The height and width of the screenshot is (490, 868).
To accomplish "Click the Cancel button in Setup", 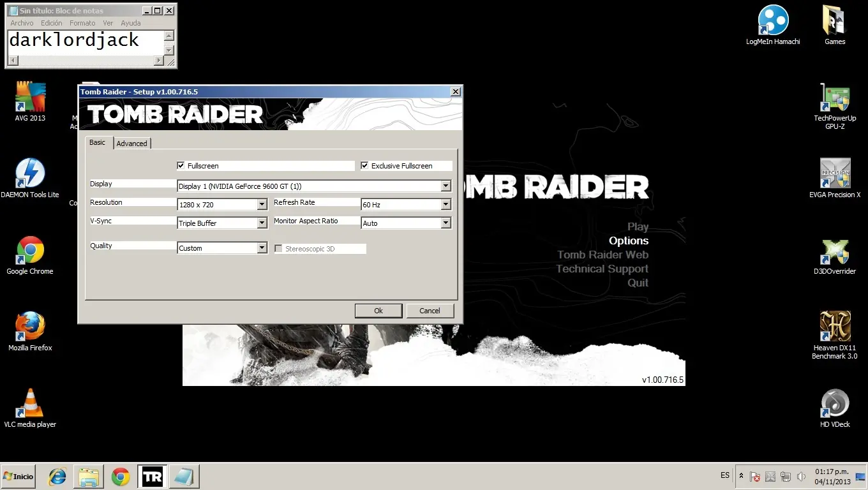I will point(430,311).
